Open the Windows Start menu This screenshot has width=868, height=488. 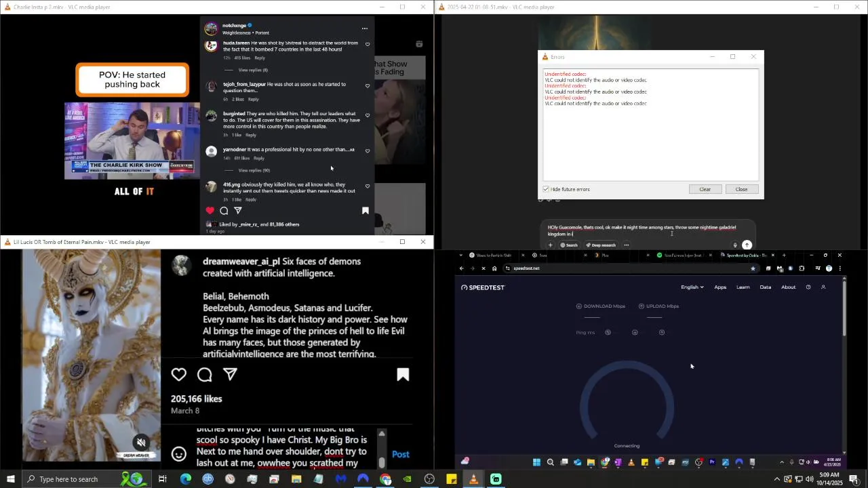[x=10, y=479]
